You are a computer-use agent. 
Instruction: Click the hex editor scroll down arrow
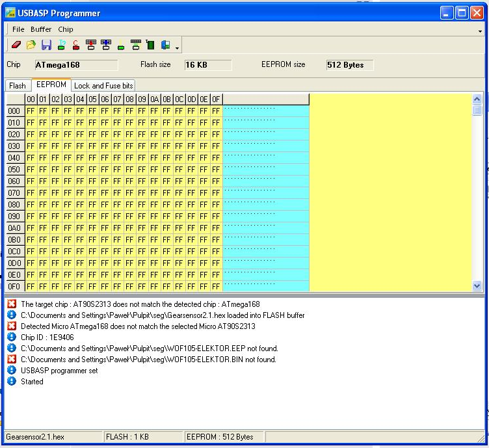point(477,285)
